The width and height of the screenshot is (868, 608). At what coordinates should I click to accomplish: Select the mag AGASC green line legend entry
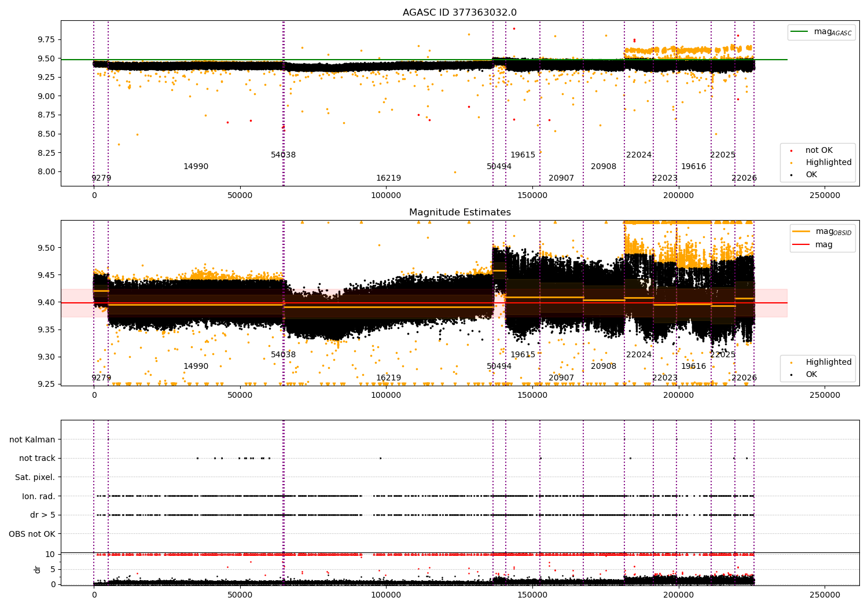[x=821, y=32]
